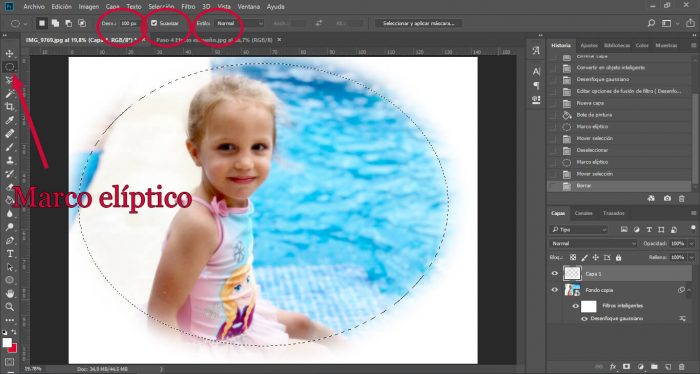This screenshot has width=700, height=374.
Task: Toggle Quick Mask mode at toolbar bottom
Action: click(9, 362)
